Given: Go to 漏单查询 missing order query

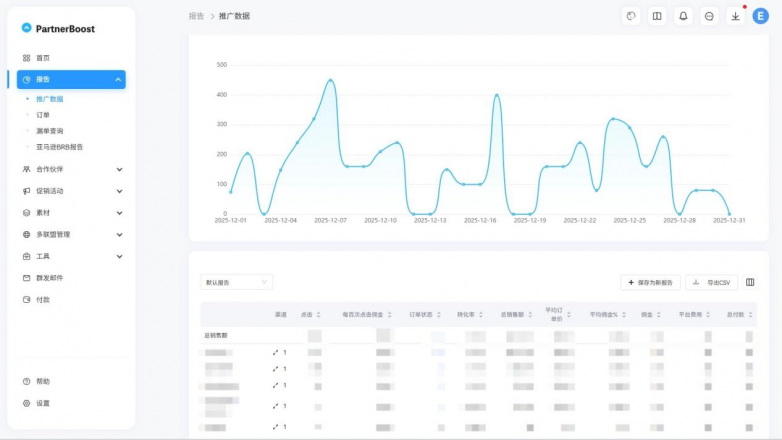Looking at the screenshot, I should click(50, 131).
